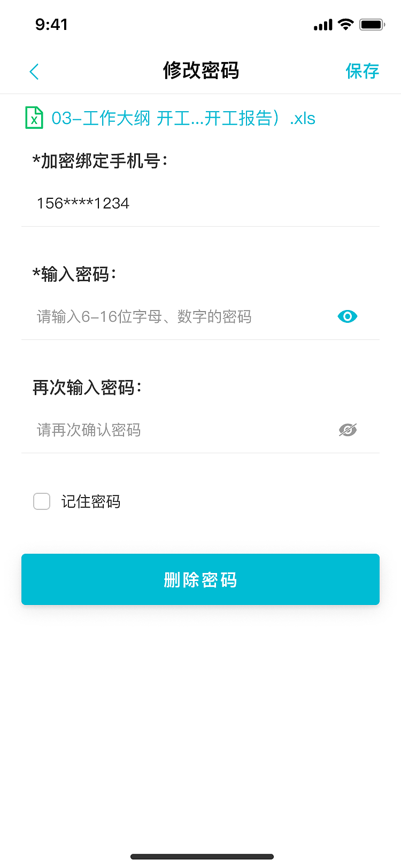The width and height of the screenshot is (401, 868).
Task: Tap the 再次输入密码 field label
Action: click(87, 387)
